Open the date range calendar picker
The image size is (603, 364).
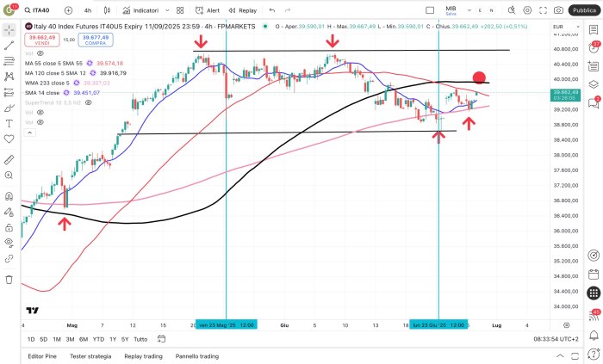click(162, 340)
